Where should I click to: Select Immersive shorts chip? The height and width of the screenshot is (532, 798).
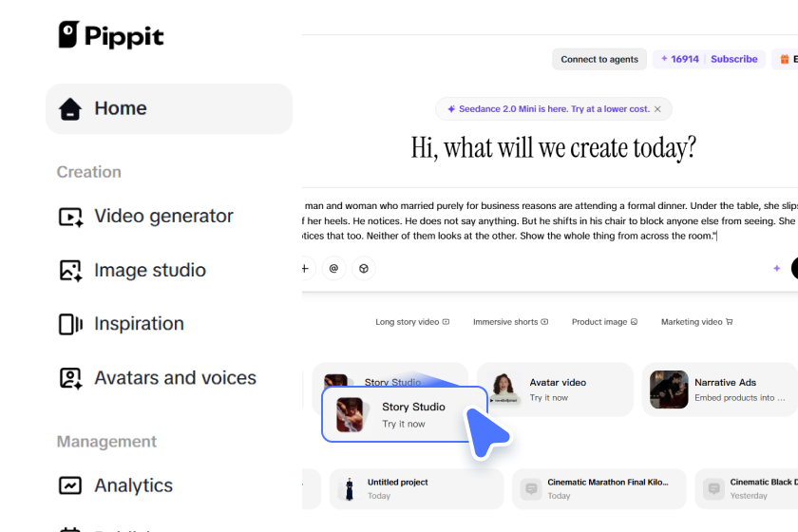[510, 322]
